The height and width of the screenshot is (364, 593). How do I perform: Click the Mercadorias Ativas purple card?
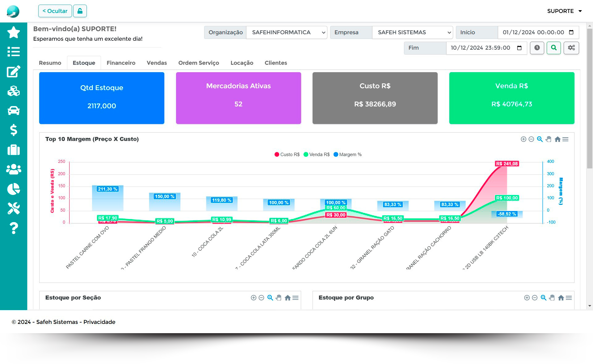(238, 98)
